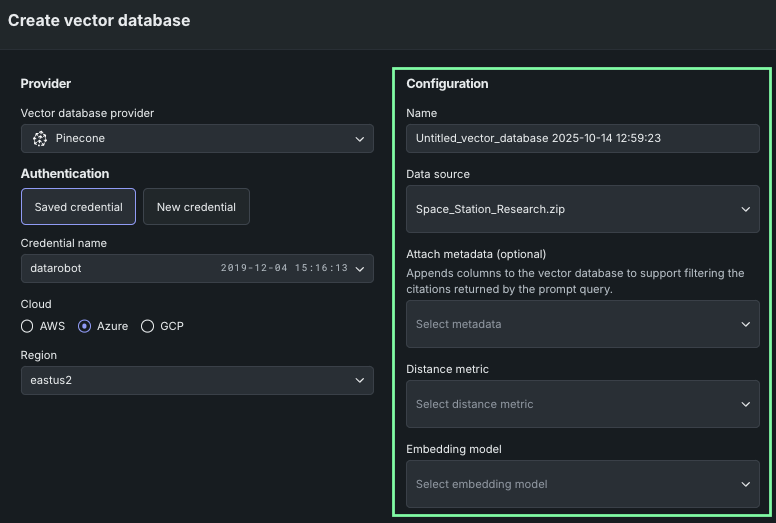This screenshot has width=776, height=523.
Task: Select the GCP cloud radio button
Action: click(148, 326)
